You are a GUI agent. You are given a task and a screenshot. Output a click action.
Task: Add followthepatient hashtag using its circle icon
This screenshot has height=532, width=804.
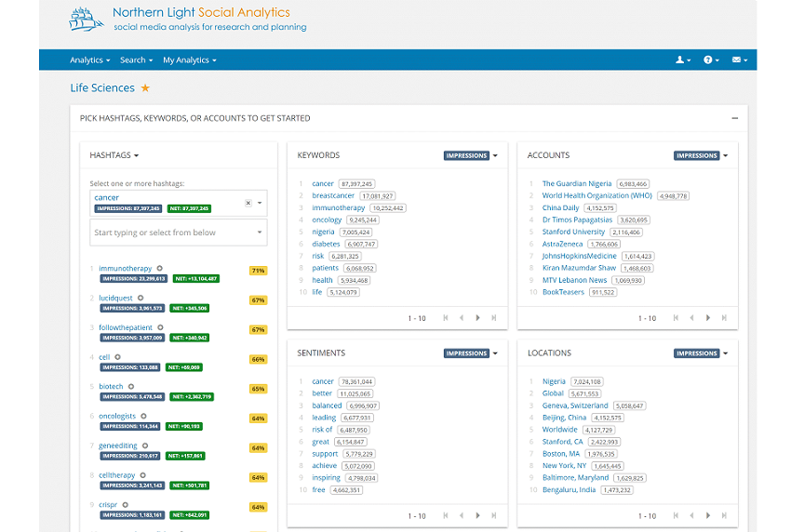pyautogui.click(x=160, y=327)
